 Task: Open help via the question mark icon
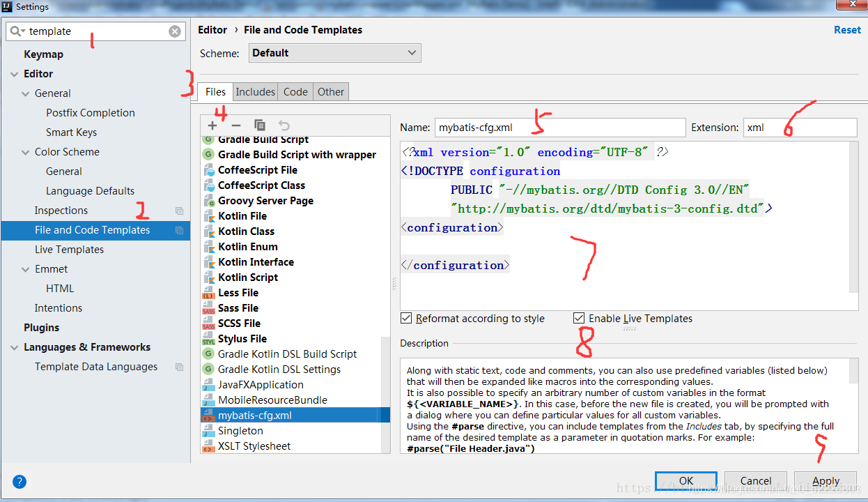click(x=19, y=481)
